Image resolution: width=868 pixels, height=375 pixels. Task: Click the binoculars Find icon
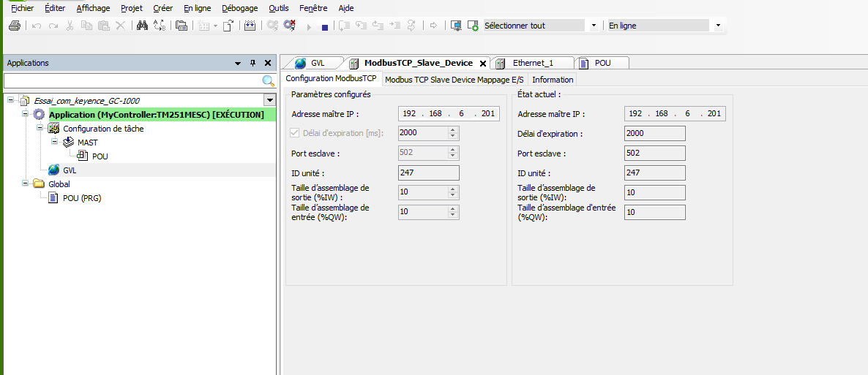coord(143,26)
